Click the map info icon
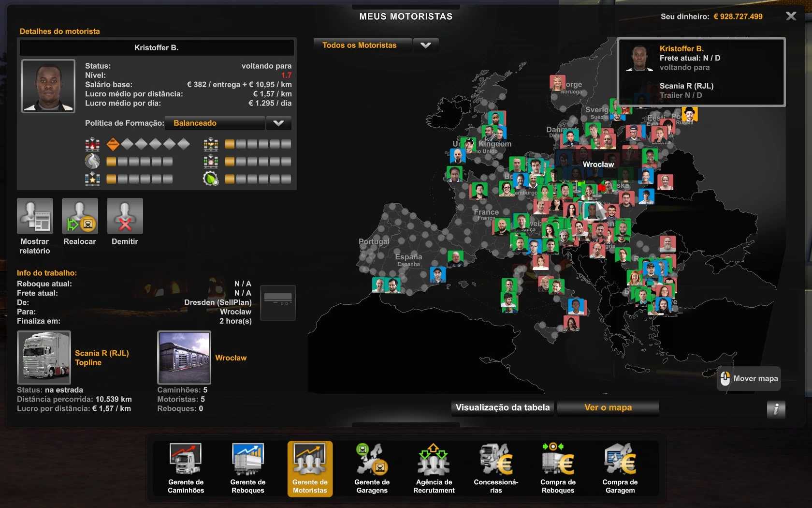Viewport: 812px width, 508px height. pyautogui.click(x=776, y=409)
